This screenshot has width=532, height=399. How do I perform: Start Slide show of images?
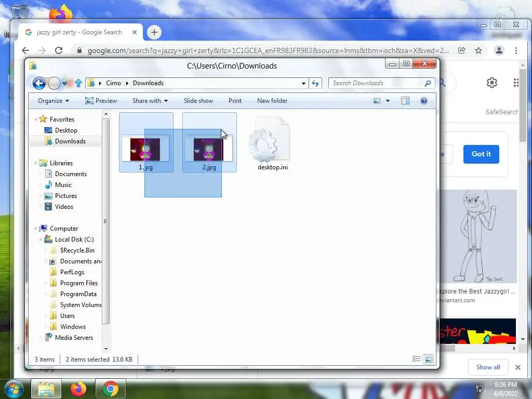point(198,101)
